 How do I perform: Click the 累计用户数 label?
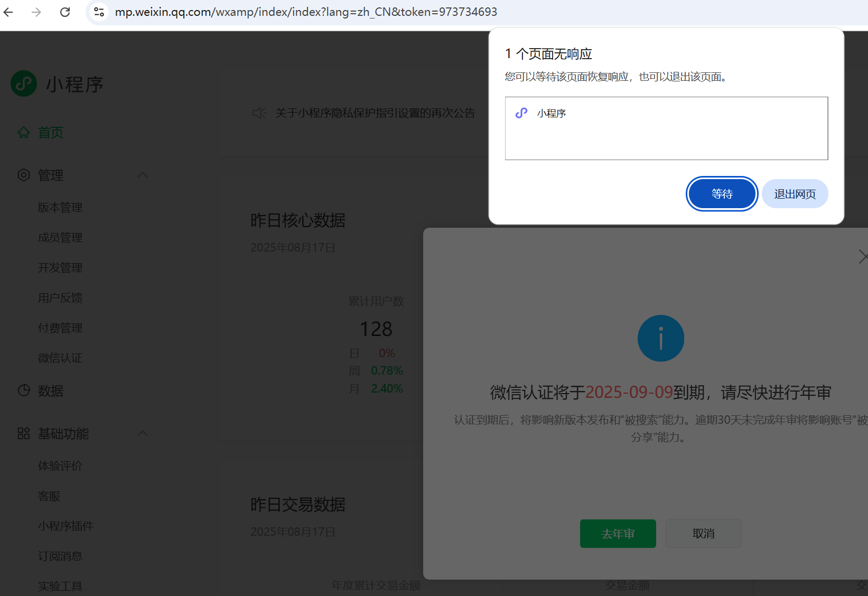tap(376, 301)
